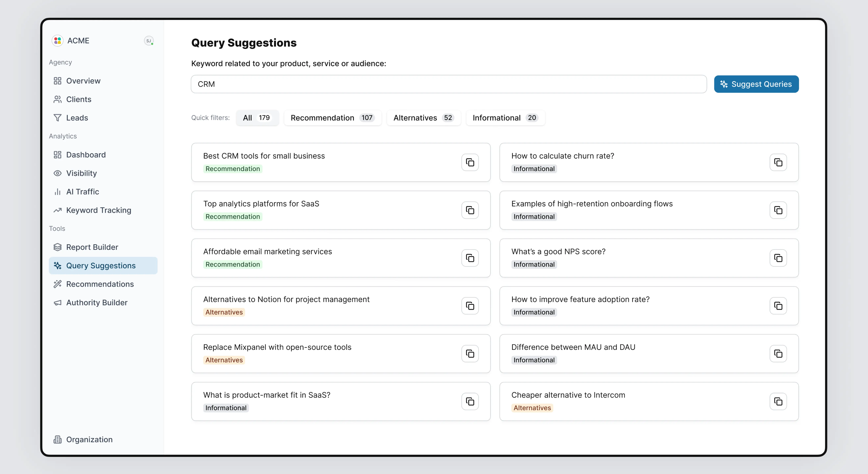Screen dimensions: 868x474
Task: Click the keyword input field containing CRM
Action: (x=448, y=84)
